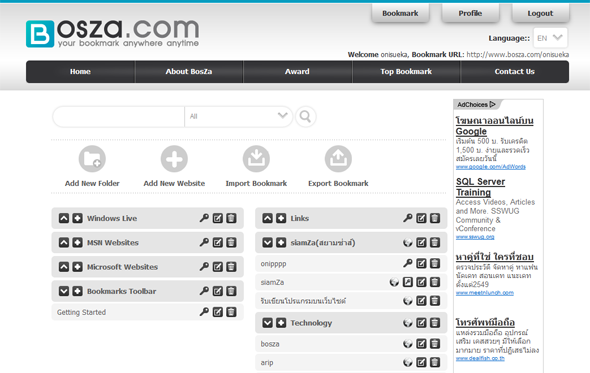Image resolution: width=590 pixels, height=373 pixels.
Task: Expand the MSN Websites folder
Action: (x=64, y=242)
